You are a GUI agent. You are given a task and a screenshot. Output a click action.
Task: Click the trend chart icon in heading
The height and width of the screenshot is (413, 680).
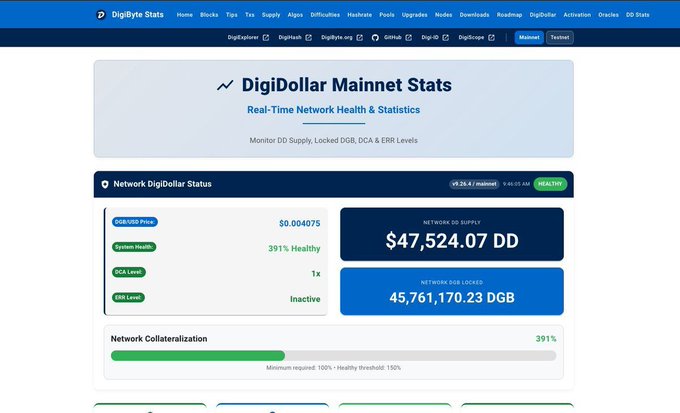point(225,85)
